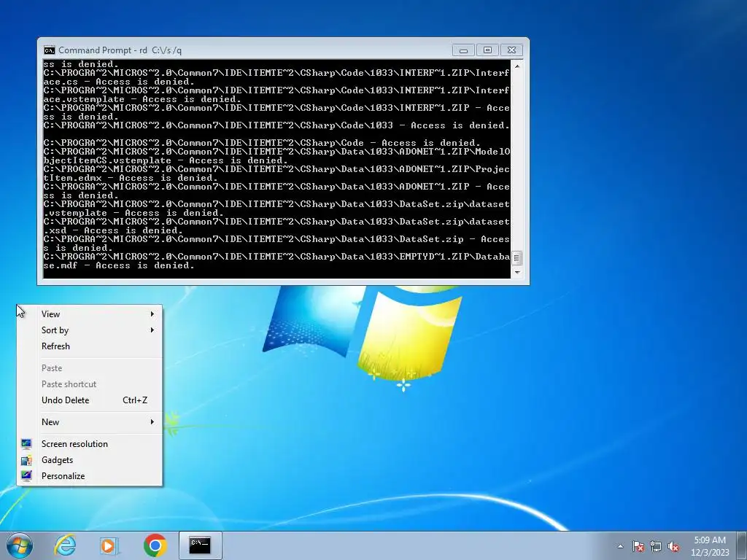Close the Command Prompt window
747x560 pixels.
tap(511, 50)
